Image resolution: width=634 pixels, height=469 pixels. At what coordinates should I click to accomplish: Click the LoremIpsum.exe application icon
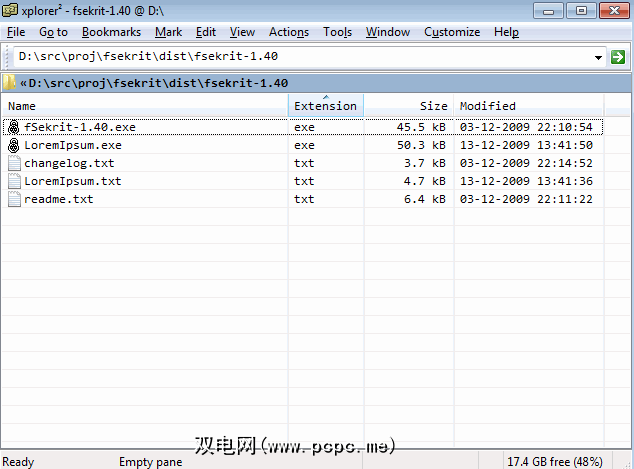14,145
